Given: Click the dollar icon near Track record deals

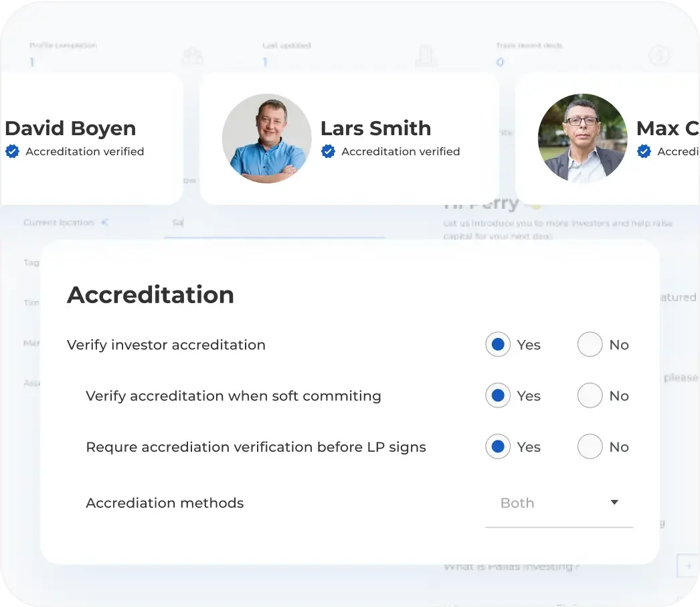Looking at the screenshot, I should 659,57.
